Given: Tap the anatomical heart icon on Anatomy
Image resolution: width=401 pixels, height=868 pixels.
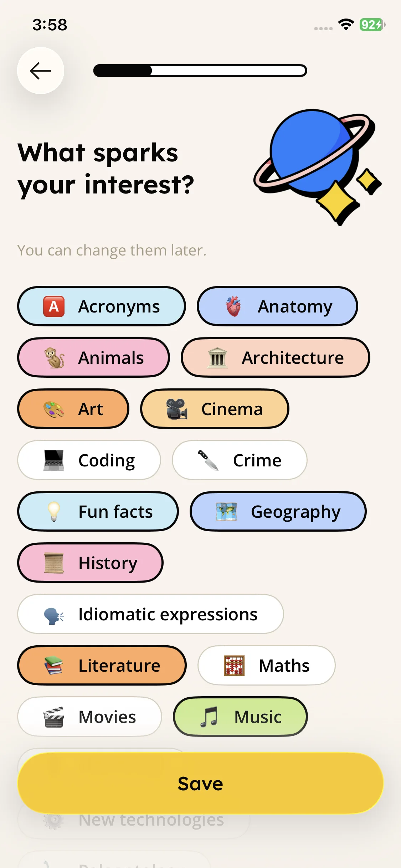Looking at the screenshot, I should tap(233, 306).
